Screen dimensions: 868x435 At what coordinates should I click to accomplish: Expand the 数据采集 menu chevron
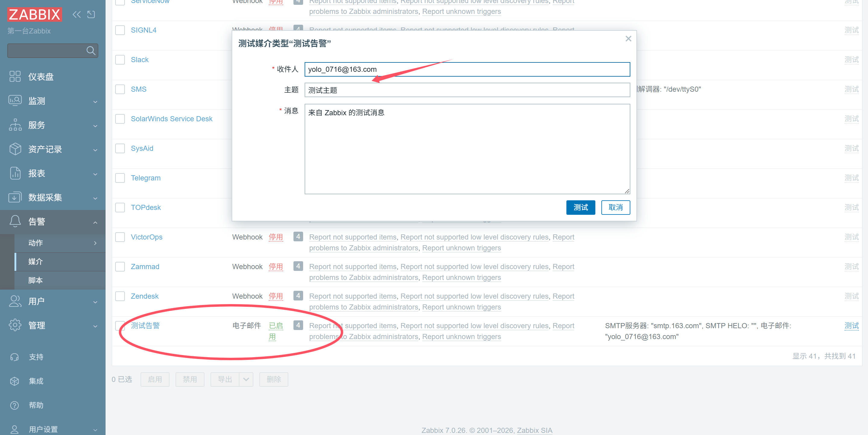pyautogui.click(x=95, y=198)
